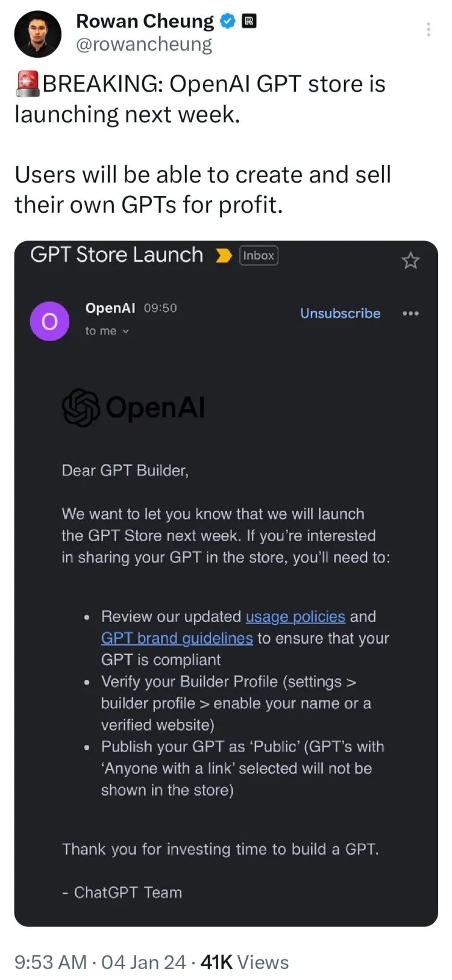The height and width of the screenshot is (980, 452).
Task: Click the OpenAI logo in the email body
Action: pyautogui.click(x=133, y=407)
